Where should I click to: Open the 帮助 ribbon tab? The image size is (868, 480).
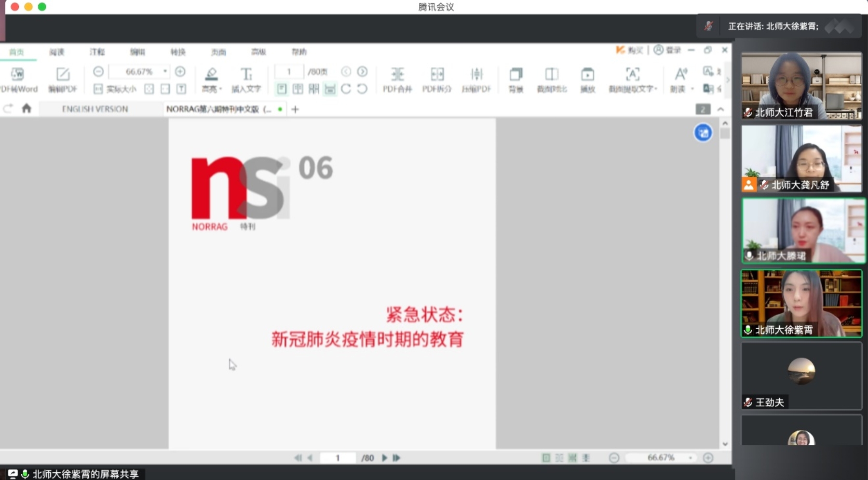[x=299, y=52]
